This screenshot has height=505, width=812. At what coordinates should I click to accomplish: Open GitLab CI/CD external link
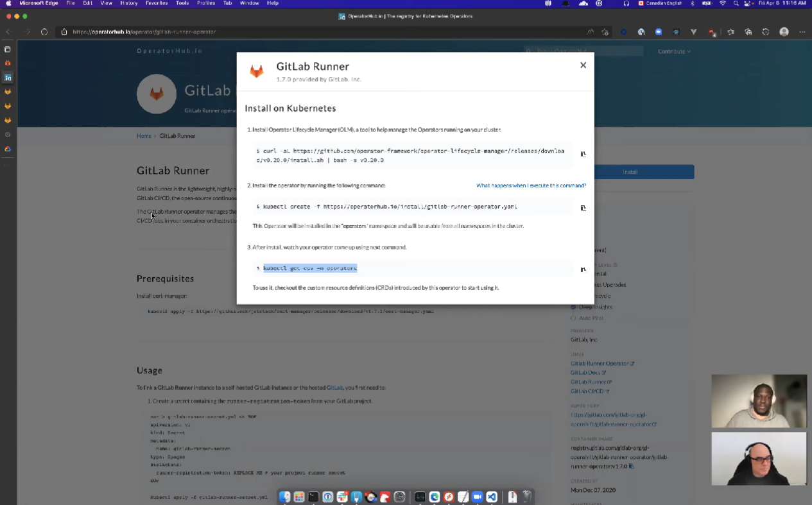[590, 391]
